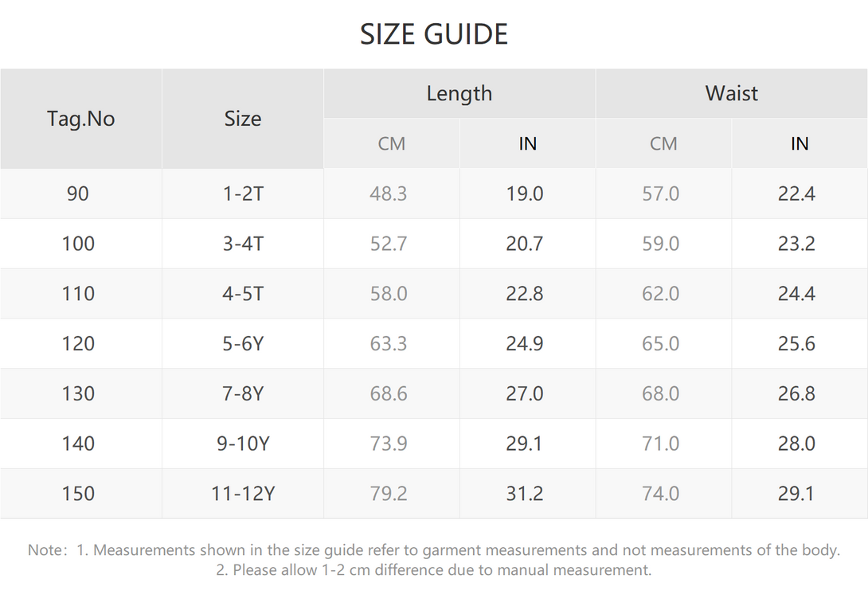The image size is (868, 602).
Task: Select the Tag.No column header
Action: click(x=80, y=119)
